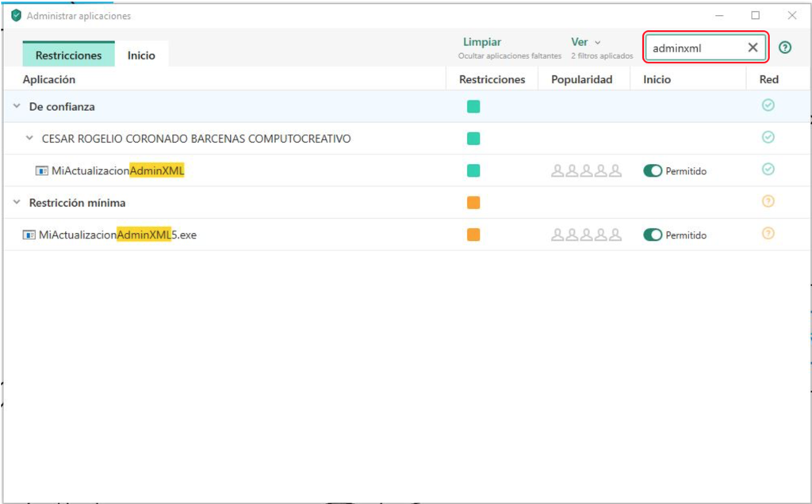Click the Limpiar link
812x504 pixels.
pos(482,41)
